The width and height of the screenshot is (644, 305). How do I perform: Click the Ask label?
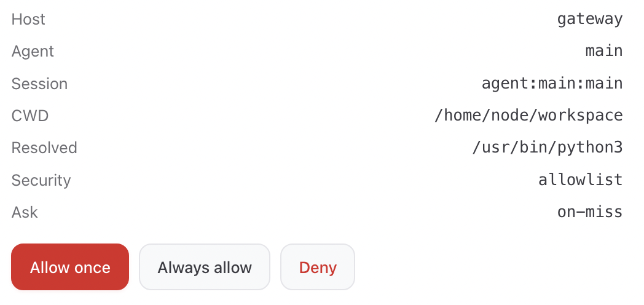click(x=25, y=213)
